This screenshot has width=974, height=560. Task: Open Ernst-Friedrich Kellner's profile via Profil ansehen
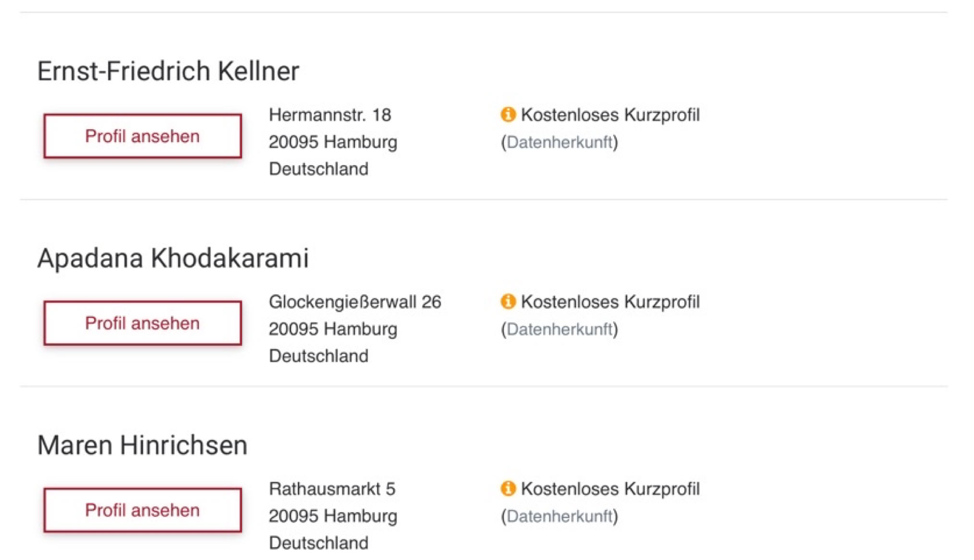point(142,136)
